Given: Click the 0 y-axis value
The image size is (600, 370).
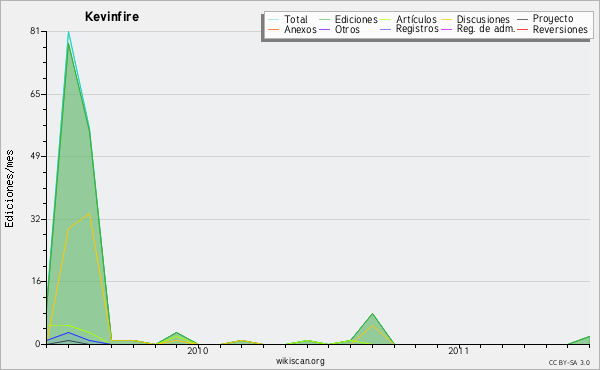Looking at the screenshot, I should [38, 344].
